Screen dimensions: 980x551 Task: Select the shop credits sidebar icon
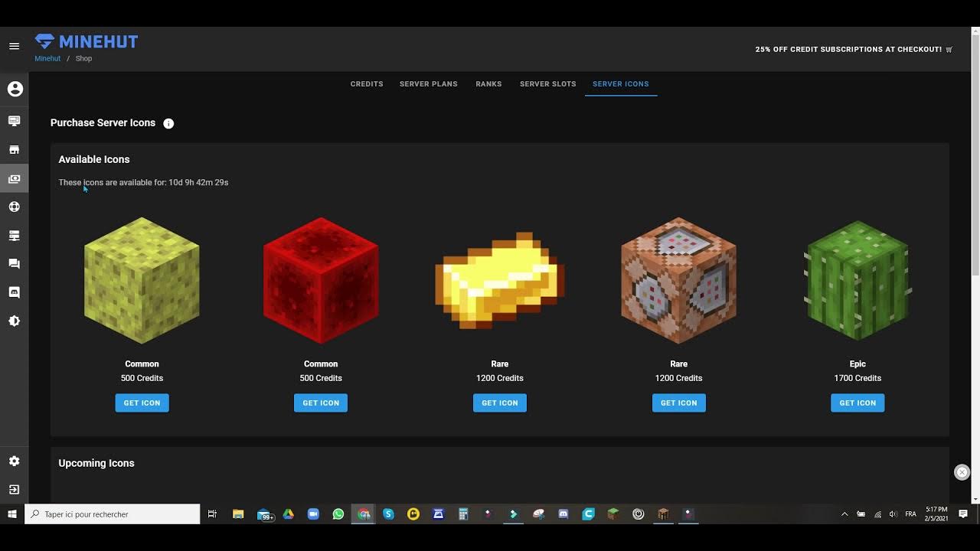15,178
